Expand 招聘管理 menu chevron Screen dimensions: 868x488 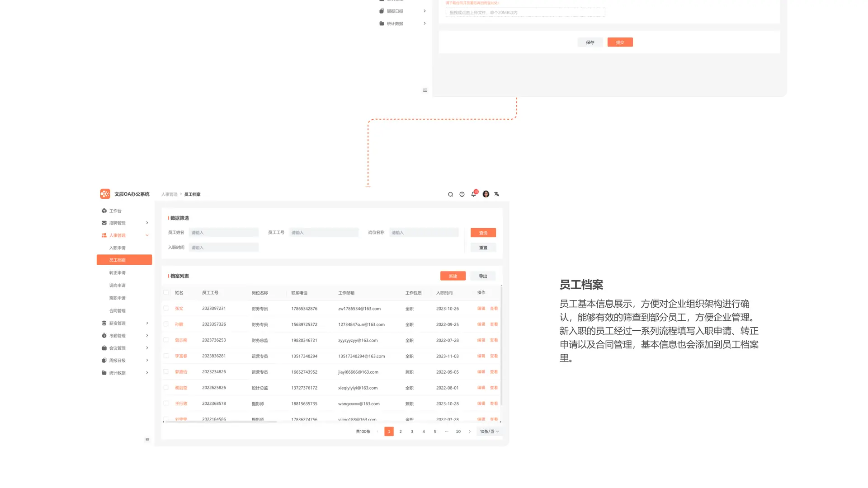coord(147,223)
